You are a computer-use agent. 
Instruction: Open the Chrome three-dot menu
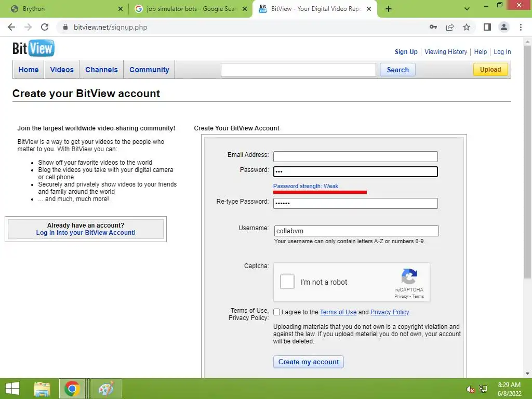[521, 27]
